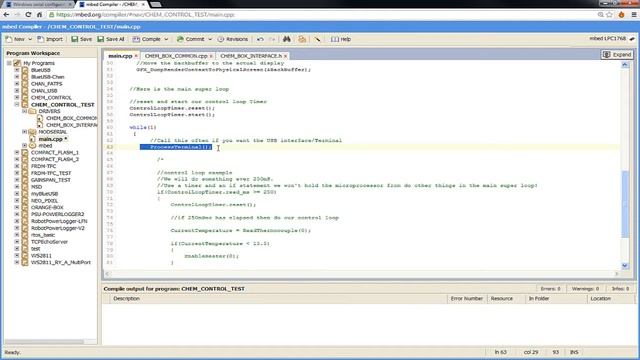
Task: Switch to the CHEM_BOX_COMMON.cpp tab
Action: [x=176, y=56]
